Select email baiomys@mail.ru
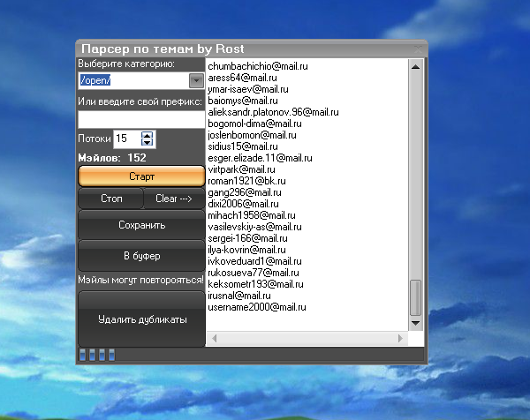This screenshot has height=420, width=530. click(243, 101)
